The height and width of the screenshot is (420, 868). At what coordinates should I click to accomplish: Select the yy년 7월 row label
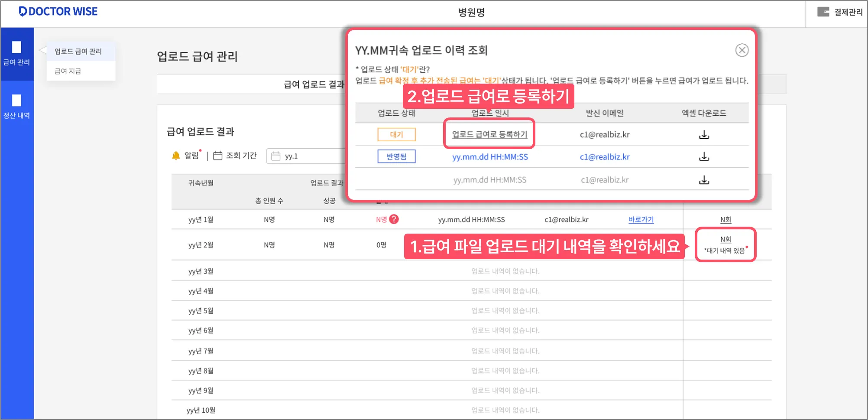pyautogui.click(x=201, y=351)
